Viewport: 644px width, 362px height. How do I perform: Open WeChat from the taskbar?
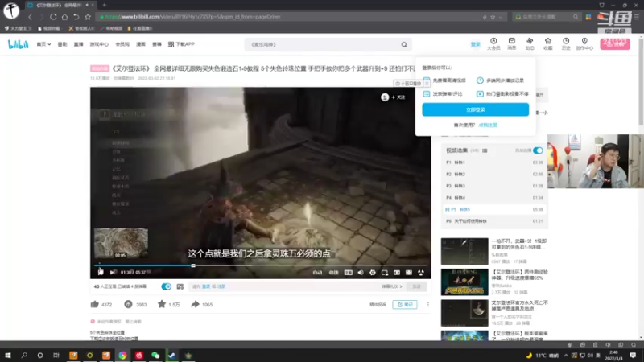(155, 355)
